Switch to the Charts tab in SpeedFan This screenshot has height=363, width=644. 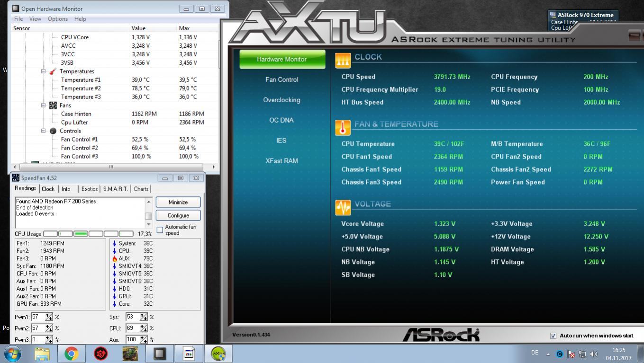(141, 189)
